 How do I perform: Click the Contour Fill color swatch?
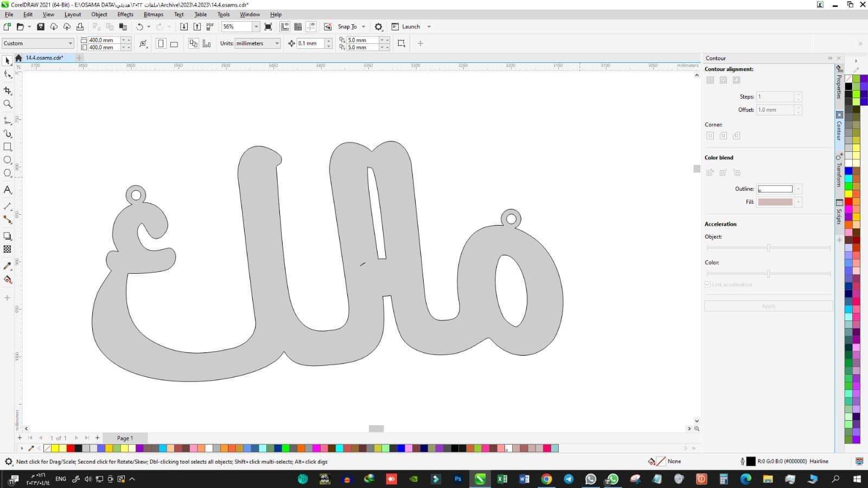pyautogui.click(x=775, y=202)
